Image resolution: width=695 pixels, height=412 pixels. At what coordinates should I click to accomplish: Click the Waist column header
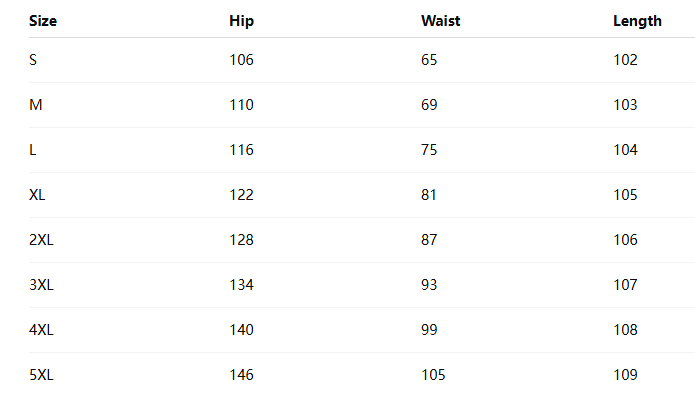(440, 21)
